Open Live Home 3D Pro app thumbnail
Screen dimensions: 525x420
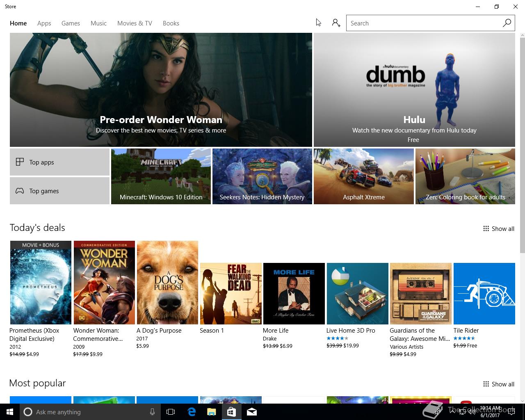pos(358,294)
